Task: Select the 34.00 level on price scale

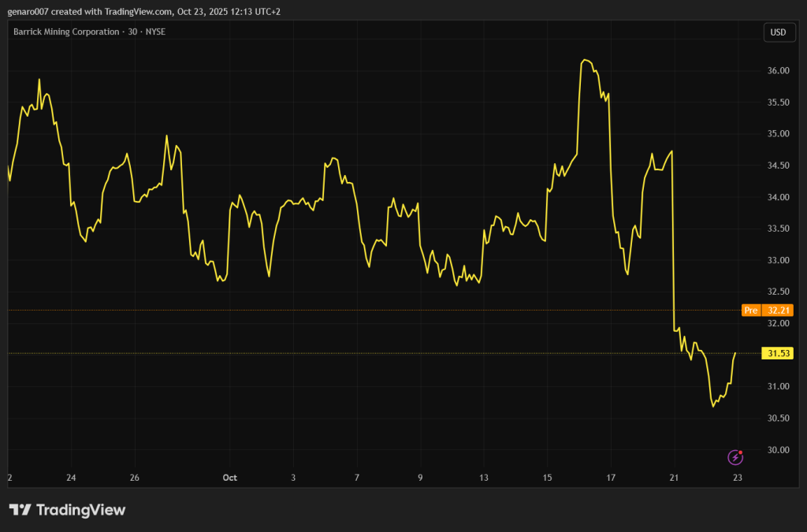Action: coord(778,197)
